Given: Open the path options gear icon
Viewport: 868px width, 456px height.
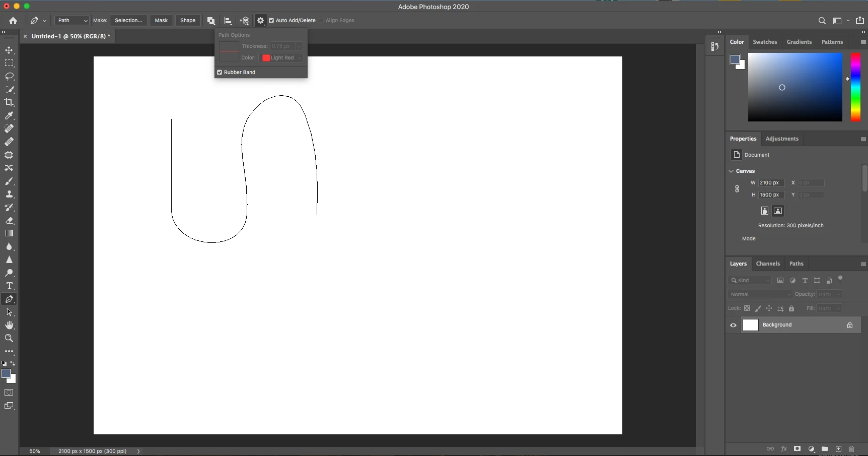Looking at the screenshot, I should tap(260, 21).
